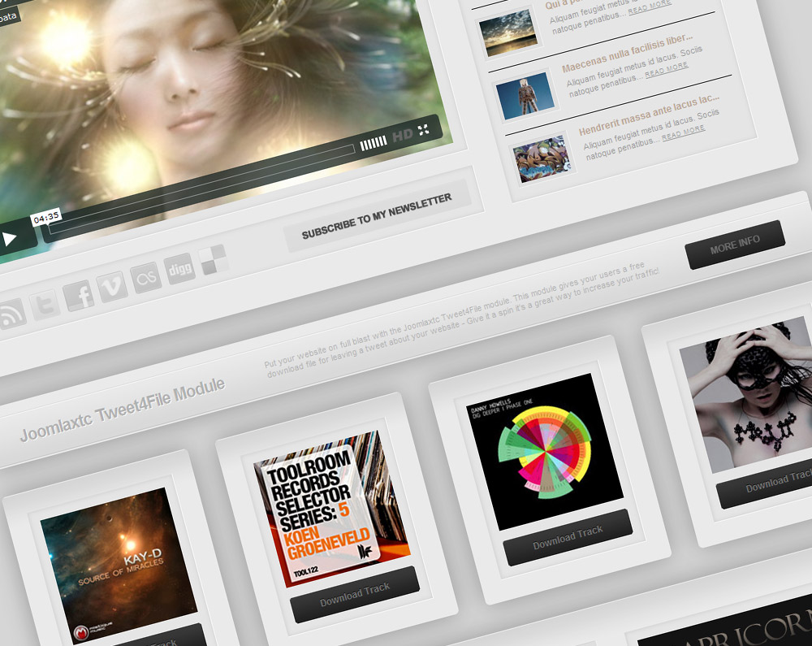The height and width of the screenshot is (646, 812).
Task: Click Read More under Hendrerit massa article
Action: [x=684, y=132]
